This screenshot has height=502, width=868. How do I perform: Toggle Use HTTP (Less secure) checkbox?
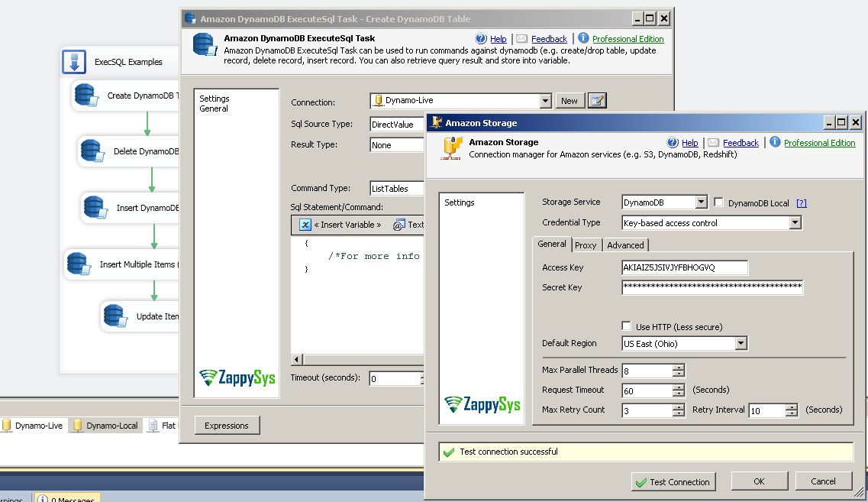click(626, 325)
